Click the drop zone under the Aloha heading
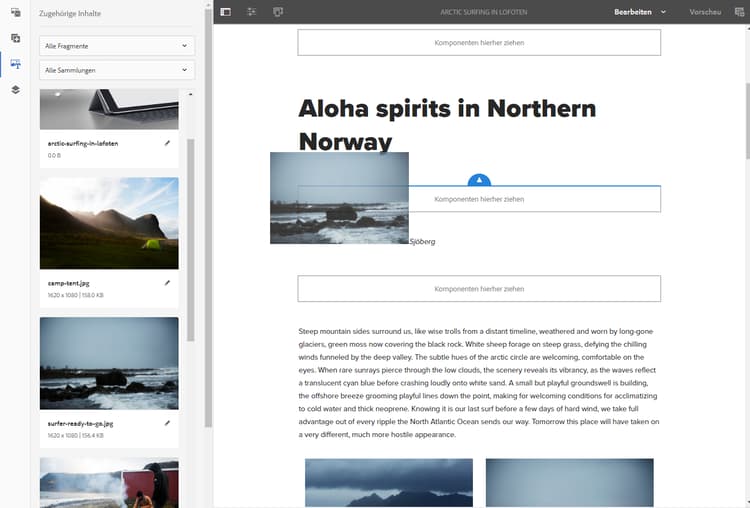 pyautogui.click(x=479, y=199)
